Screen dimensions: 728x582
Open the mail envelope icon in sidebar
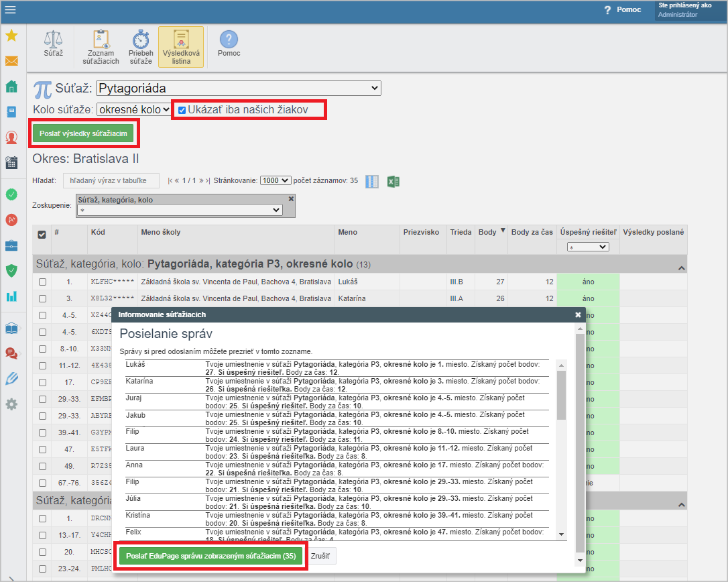coord(11,61)
